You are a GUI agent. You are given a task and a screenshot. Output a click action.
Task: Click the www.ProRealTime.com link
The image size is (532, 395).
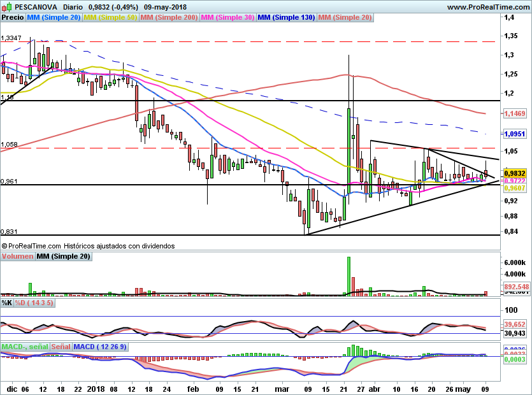489,7
